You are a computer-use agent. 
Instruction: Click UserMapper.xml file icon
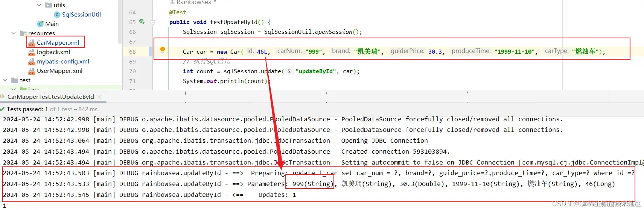point(32,71)
